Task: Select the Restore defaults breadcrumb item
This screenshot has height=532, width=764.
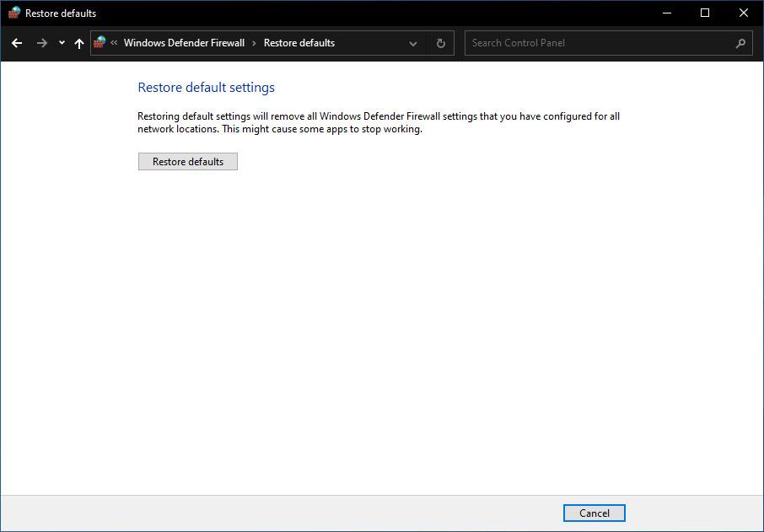Action: (299, 43)
